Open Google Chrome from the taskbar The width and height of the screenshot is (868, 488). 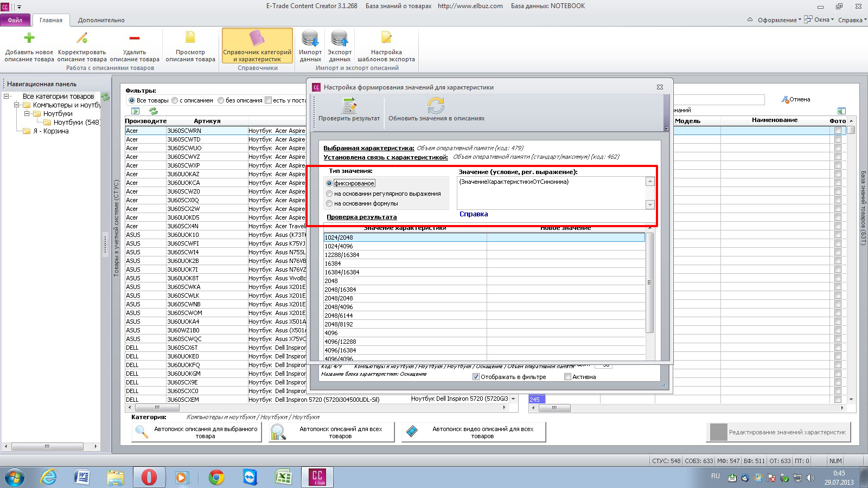coord(216,477)
